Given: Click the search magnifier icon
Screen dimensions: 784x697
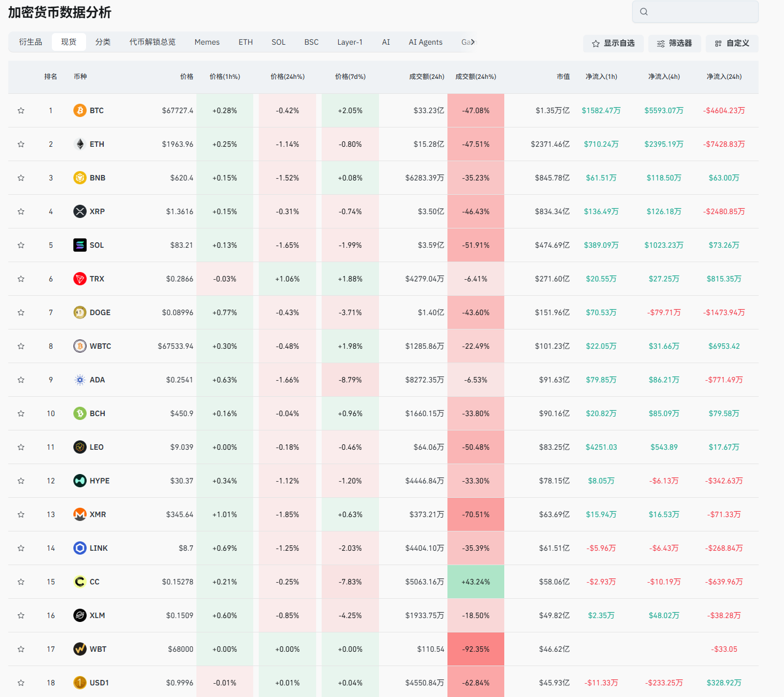Looking at the screenshot, I should (x=644, y=12).
